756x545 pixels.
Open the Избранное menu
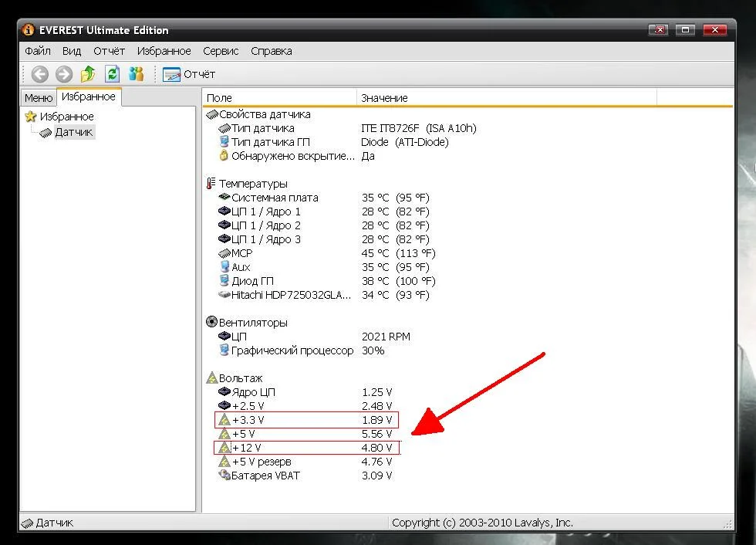pos(164,51)
